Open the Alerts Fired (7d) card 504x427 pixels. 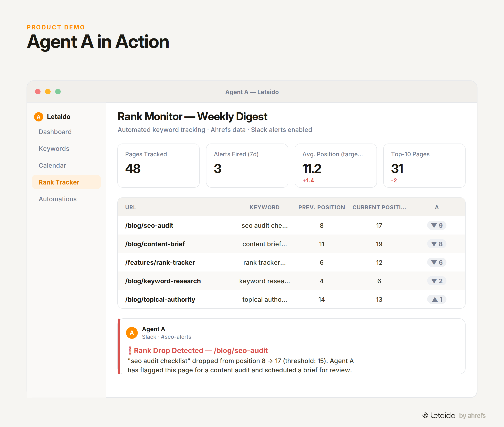tap(247, 166)
